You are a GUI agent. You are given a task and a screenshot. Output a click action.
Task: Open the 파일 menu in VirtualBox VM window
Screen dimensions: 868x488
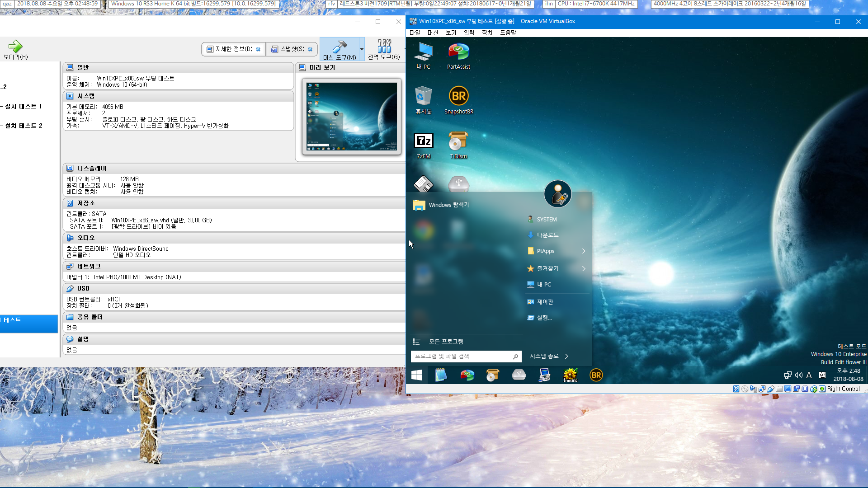[x=415, y=33]
